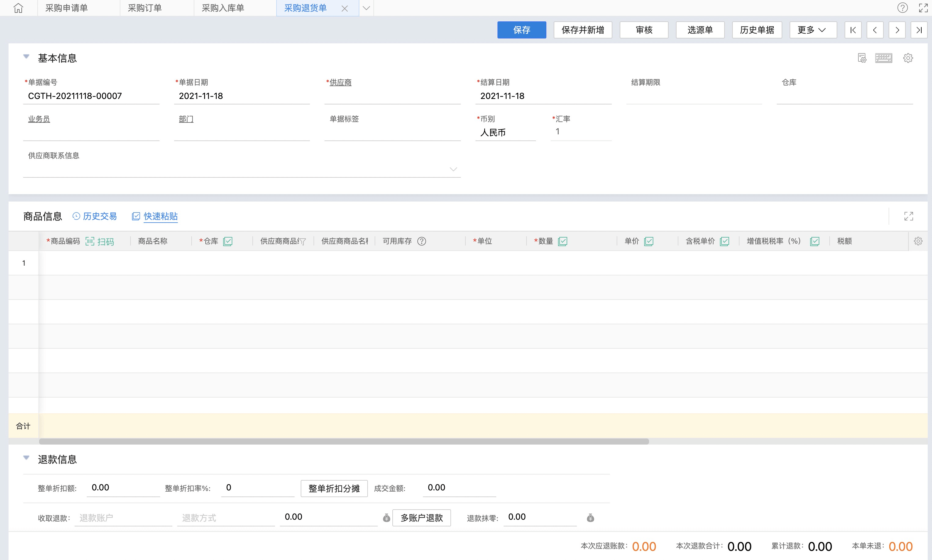This screenshot has height=560, width=932.
Task: Expand 商品信息 table to fullscreen
Action: pyautogui.click(x=908, y=216)
